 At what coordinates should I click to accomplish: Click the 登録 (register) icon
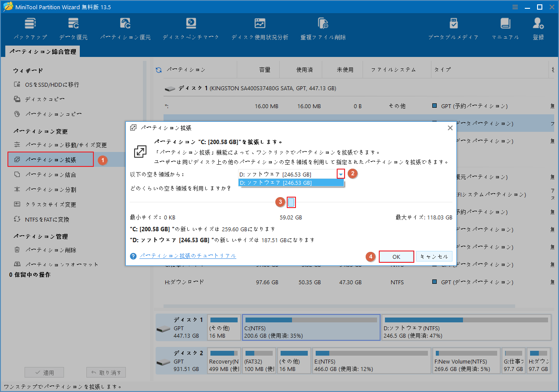(538, 28)
